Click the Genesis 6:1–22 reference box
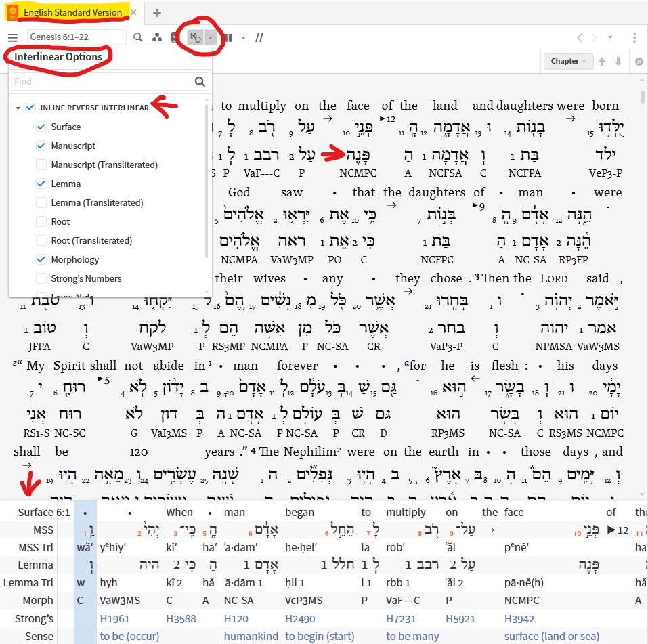 click(x=77, y=37)
